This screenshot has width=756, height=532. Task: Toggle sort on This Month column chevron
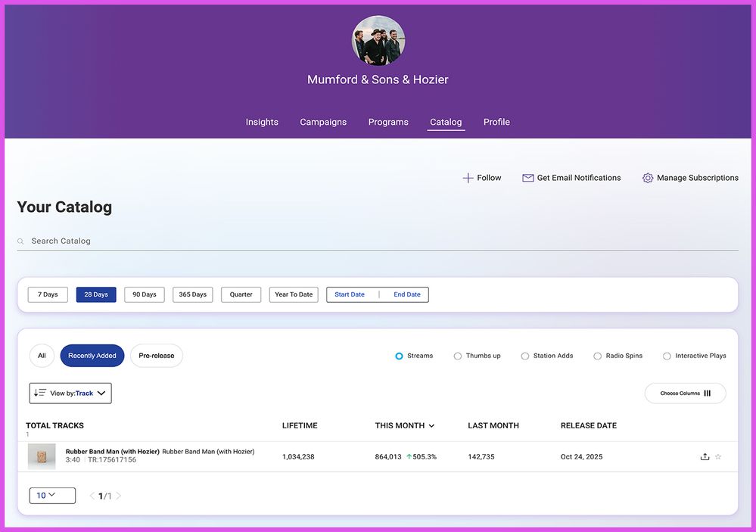click(431, 426)
